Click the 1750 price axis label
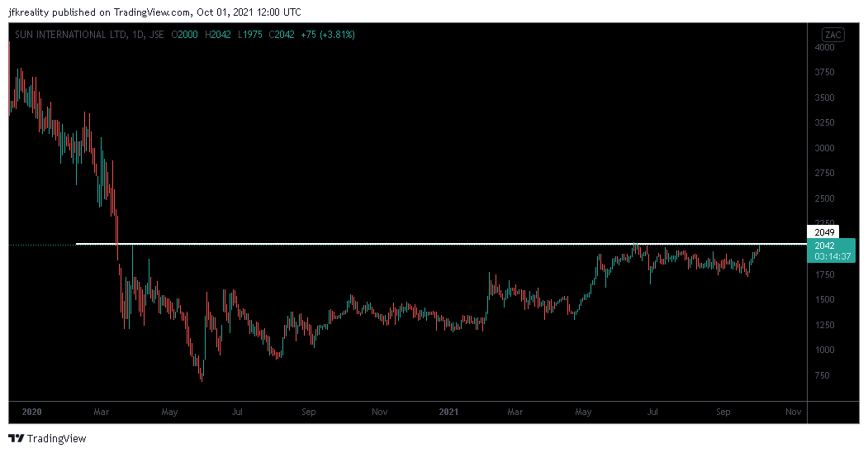Screen dimensions: 868x453 click(824, 274)
